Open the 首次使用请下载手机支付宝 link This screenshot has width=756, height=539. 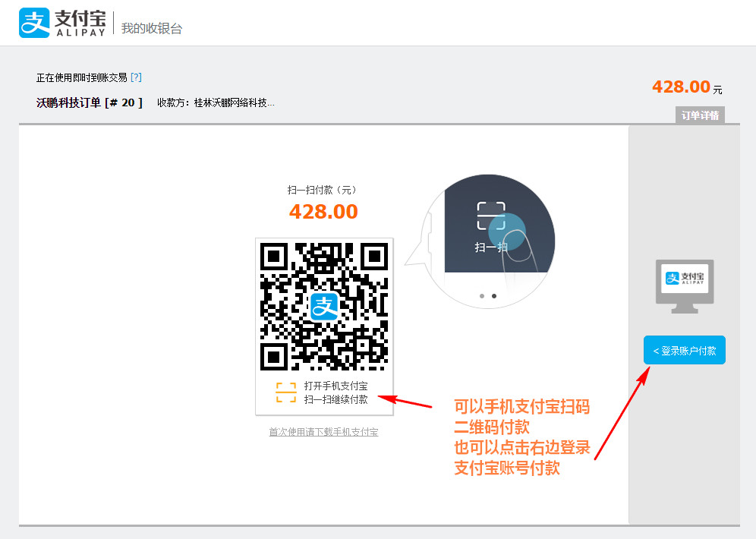pos(323,432)
